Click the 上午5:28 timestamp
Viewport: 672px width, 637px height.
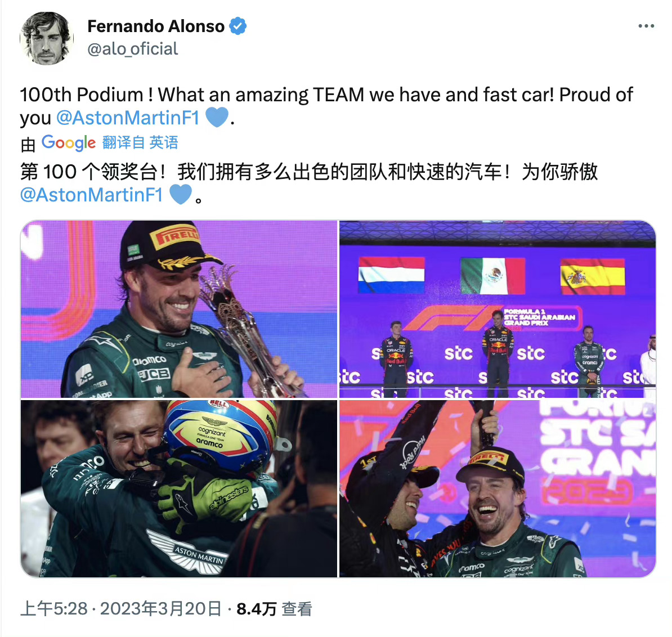pos(54,609)
